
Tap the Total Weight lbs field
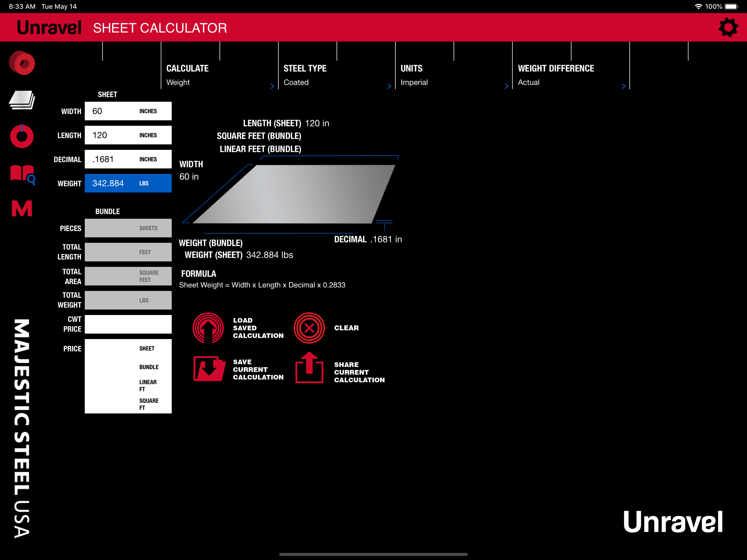click(x=128, y=300)
